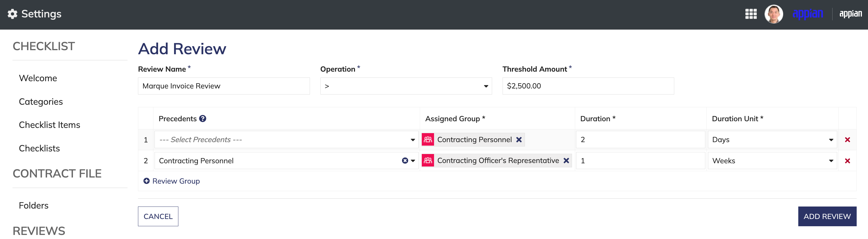Open the Weeks duration unit dropdown

772,161
